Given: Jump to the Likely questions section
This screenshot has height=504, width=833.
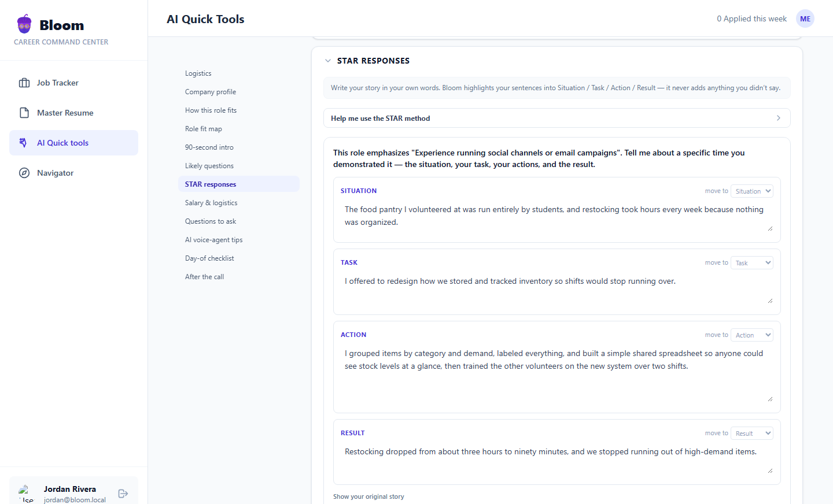Looking at the screenshot, I should click(x=239, y=166).
